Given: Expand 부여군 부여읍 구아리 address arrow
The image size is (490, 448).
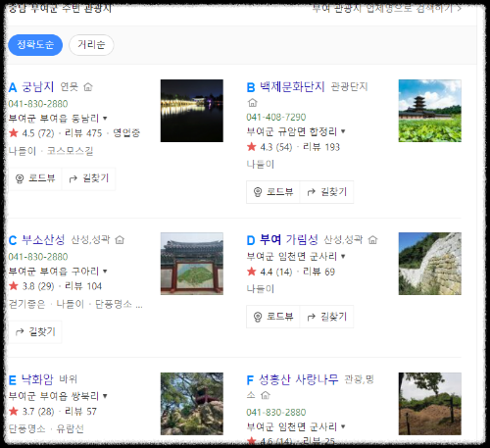Looking at the screenshot, I should [105, 271].
